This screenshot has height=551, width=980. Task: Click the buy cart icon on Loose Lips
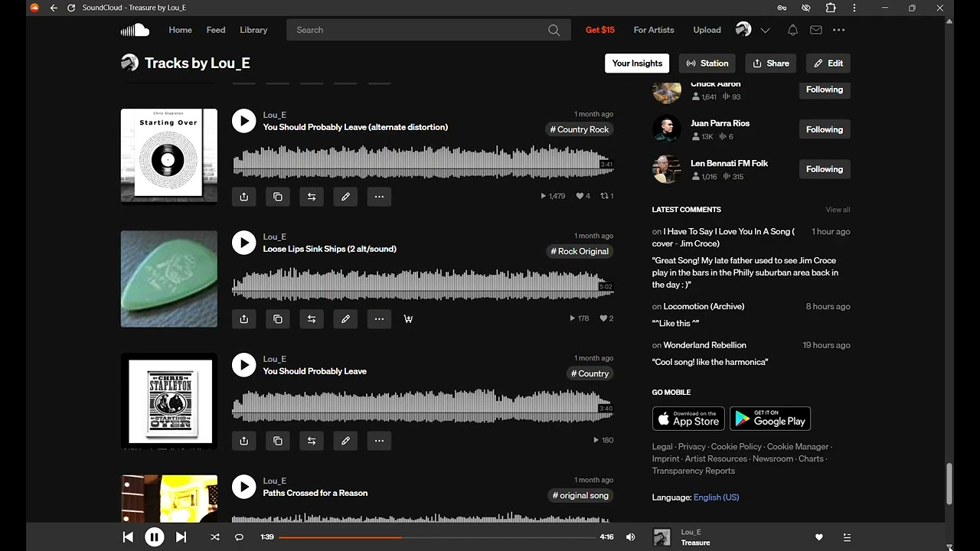[x=408, y=319]
